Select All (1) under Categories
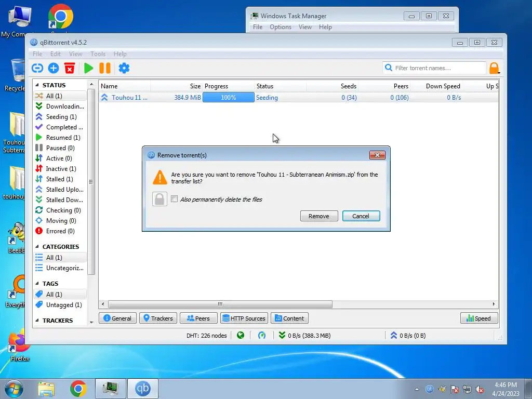Viewport: 532px width, 399px height. pyautogui.click(x=60, y=258)
